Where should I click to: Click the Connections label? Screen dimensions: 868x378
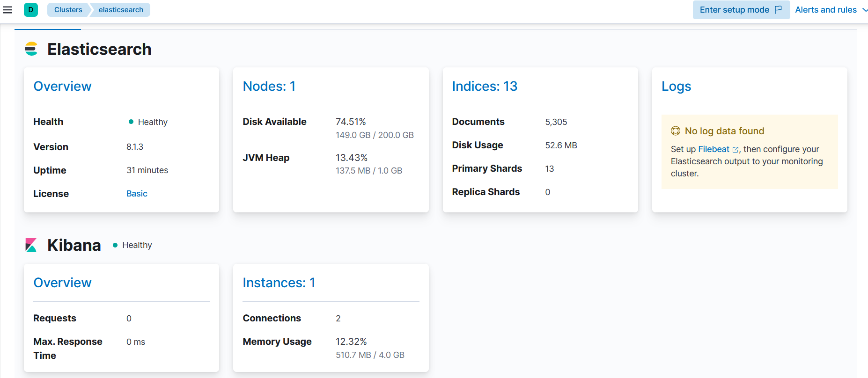[x=272, y=318]
